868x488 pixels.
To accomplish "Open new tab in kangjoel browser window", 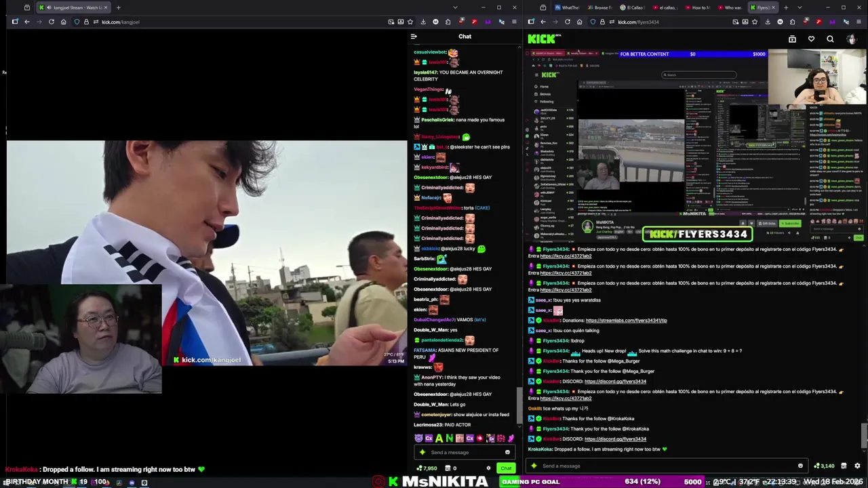I will point(118,7).
